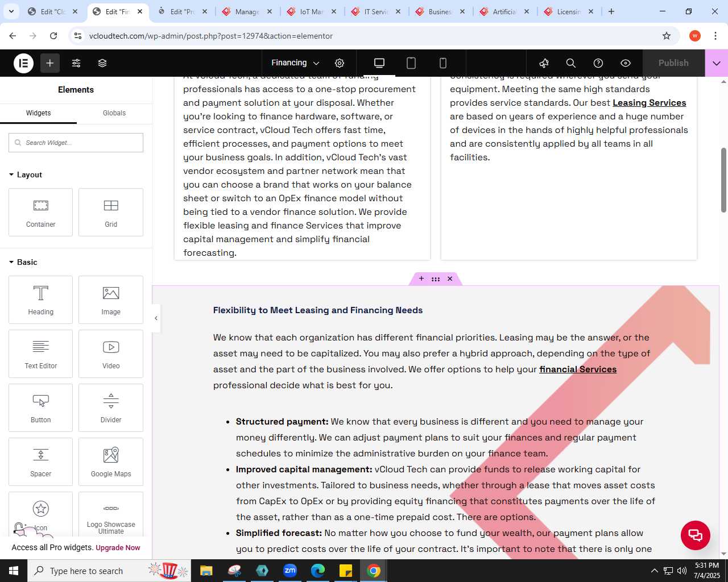Collapse the widget panel arrow
Screen dimensions: 728x582
(156, 318)
